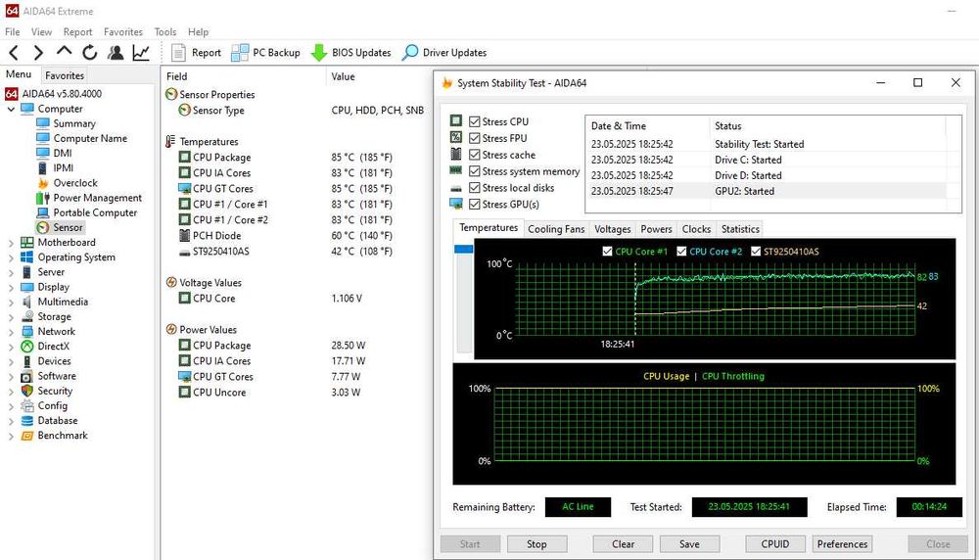This screenshot has width=979, height=560.
Task: Select the Summary tree item
Action: pos(74,123)
